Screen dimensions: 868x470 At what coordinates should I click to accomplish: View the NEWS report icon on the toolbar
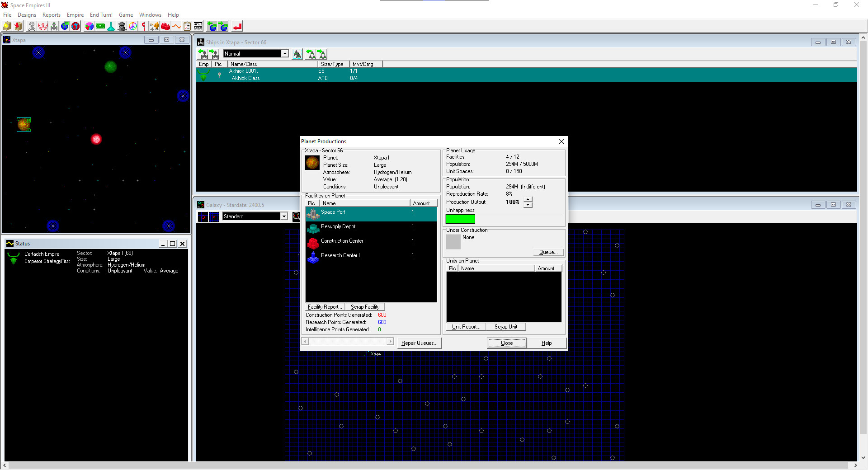(198, 26)
